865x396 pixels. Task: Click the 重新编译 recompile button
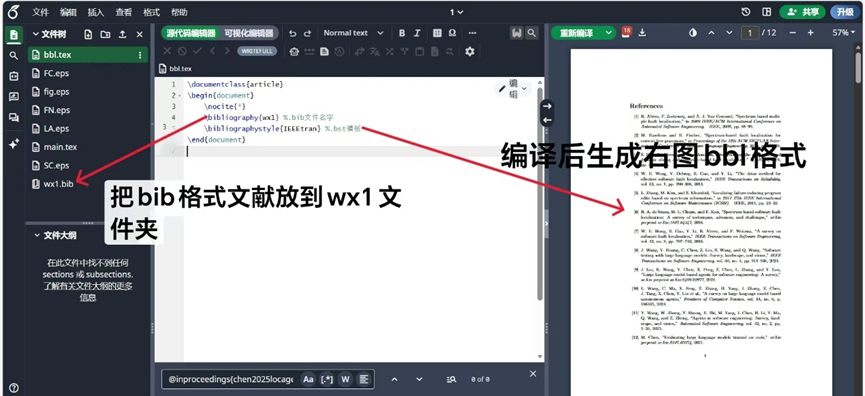coord(576,33)
